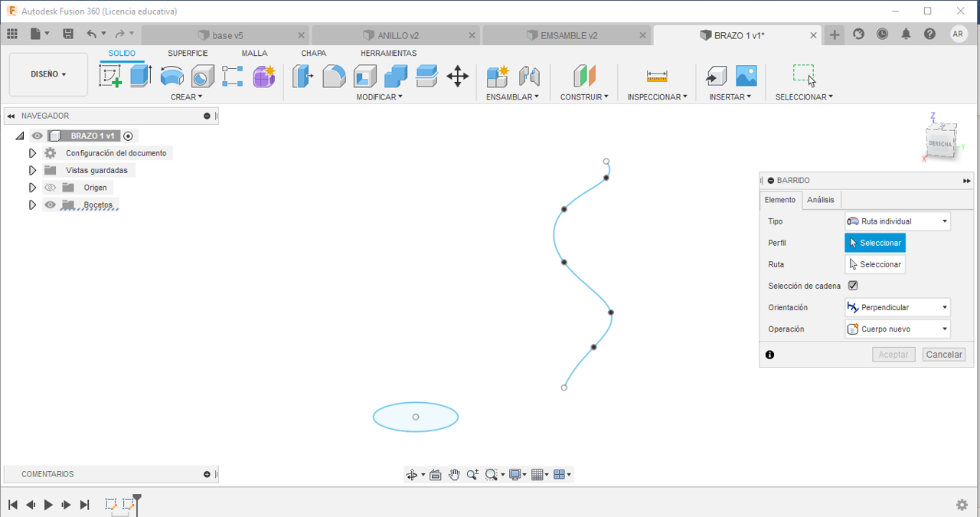Open timeline settings gear
The image size is (980, 517).
[x=962, y=505]
